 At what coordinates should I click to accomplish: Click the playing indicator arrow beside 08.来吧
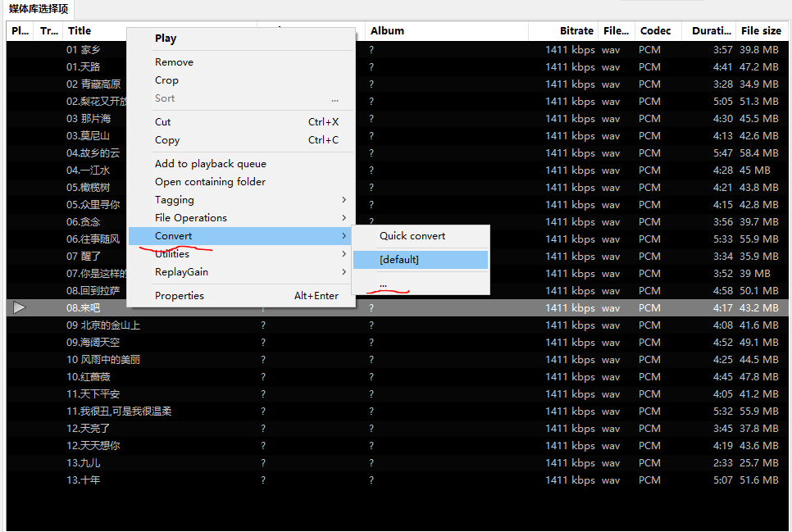tap(20, 307)
